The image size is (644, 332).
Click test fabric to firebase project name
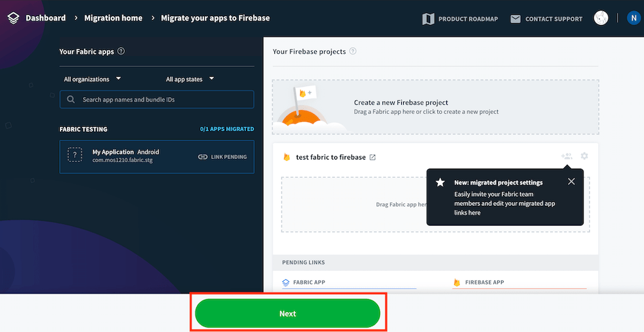pos(330,157)
